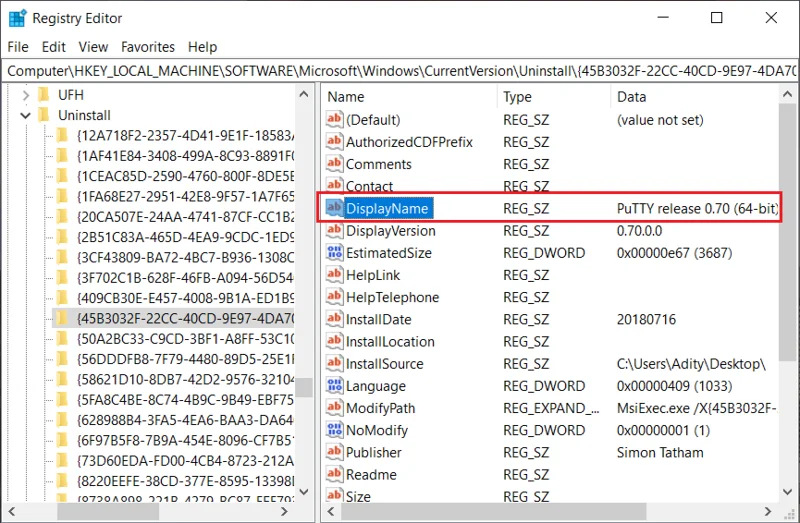Open the Favorites menu

148,47
